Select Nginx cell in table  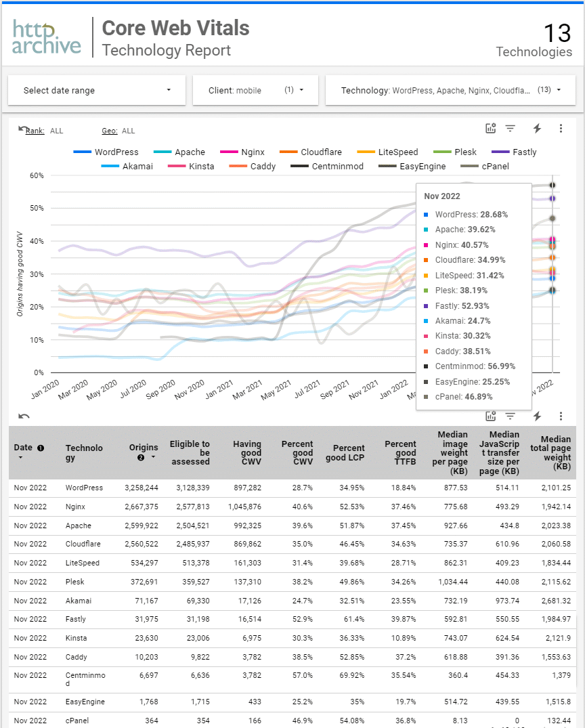(x=75, y=507)
